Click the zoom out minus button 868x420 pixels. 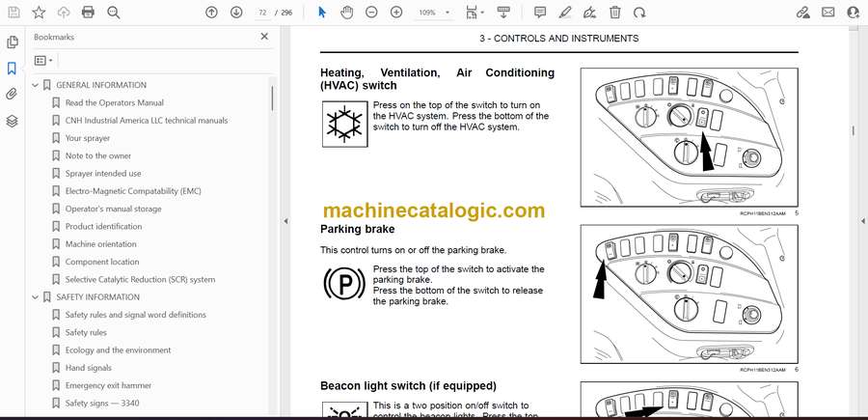tap(371, 13)
